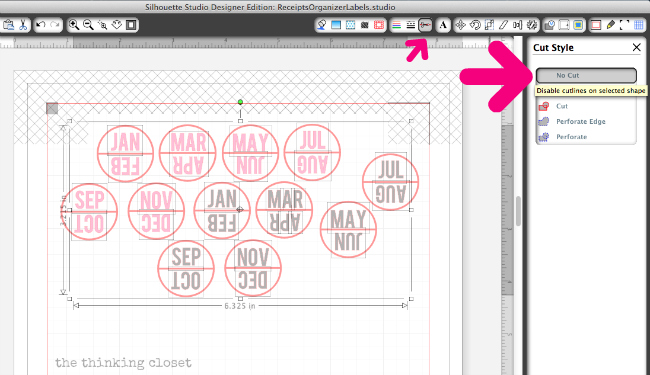Click the pink SEP OCT circle label
This screenshot has height=375, width=650.
click(x=89, y=212)
